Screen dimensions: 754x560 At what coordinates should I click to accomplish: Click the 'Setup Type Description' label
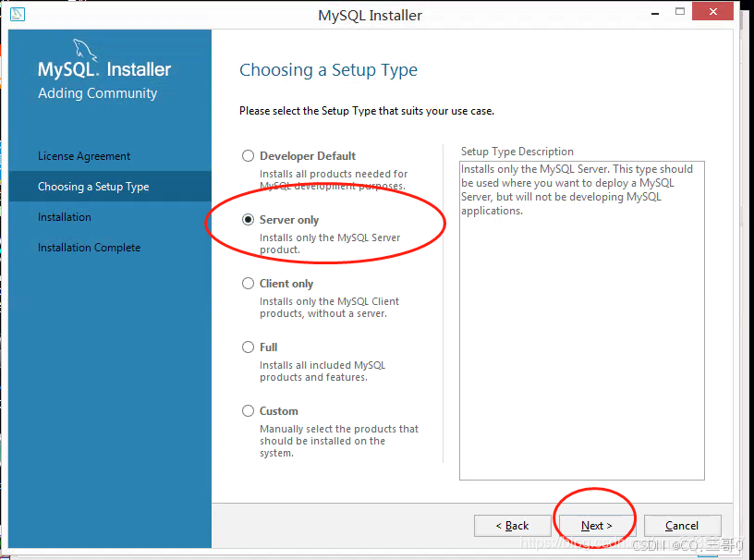(517, 152)
